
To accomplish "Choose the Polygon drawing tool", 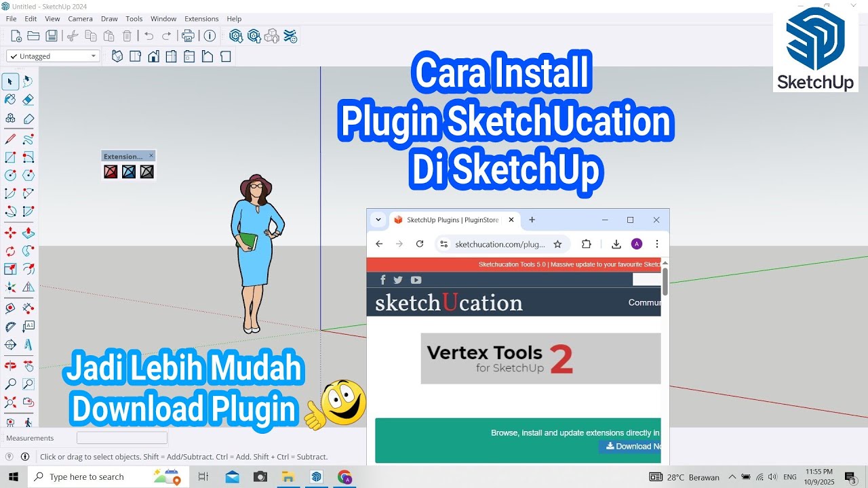I will 28,176.
